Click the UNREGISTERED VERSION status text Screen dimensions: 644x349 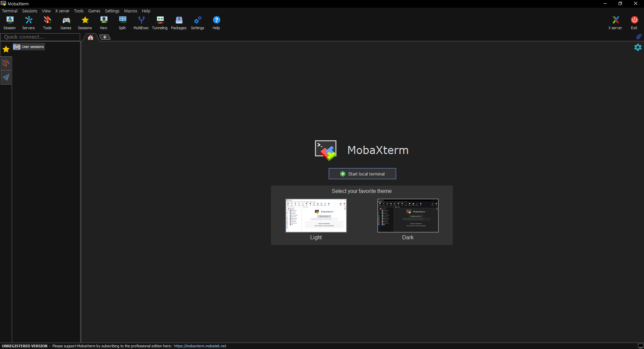point(25,346)
